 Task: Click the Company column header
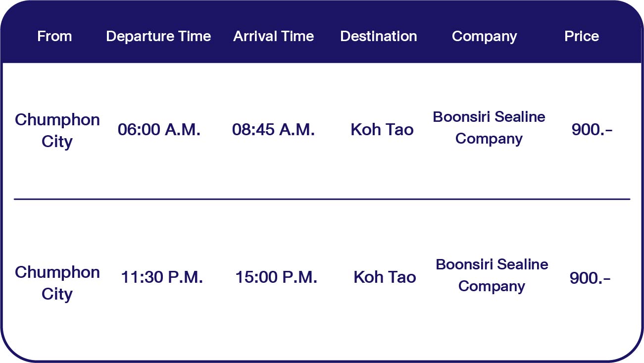[484, 36]
